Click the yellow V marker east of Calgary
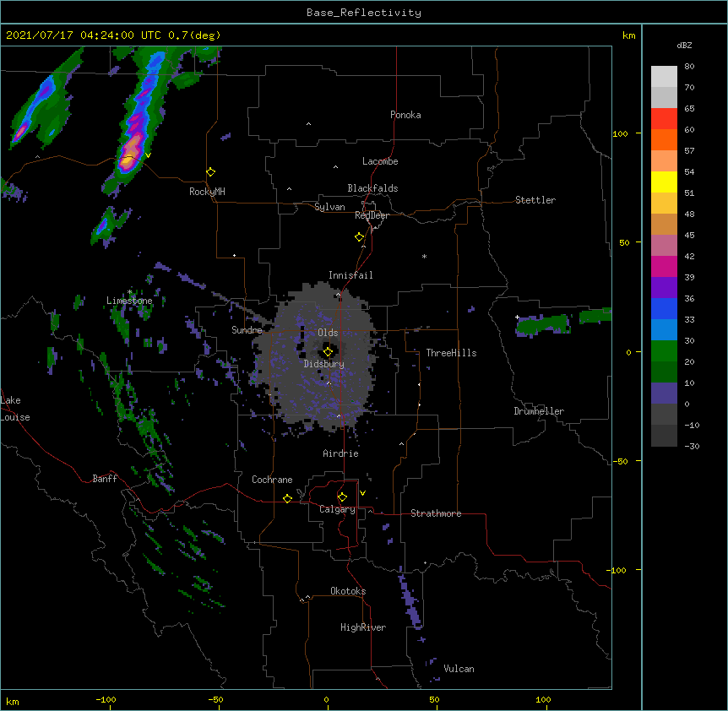 coord(362,493)
